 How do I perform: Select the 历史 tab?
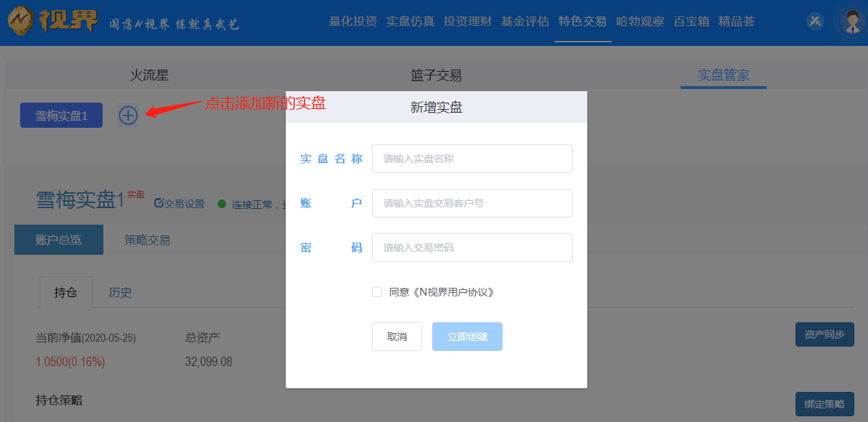pyautogui.click(x=120, y=292)
